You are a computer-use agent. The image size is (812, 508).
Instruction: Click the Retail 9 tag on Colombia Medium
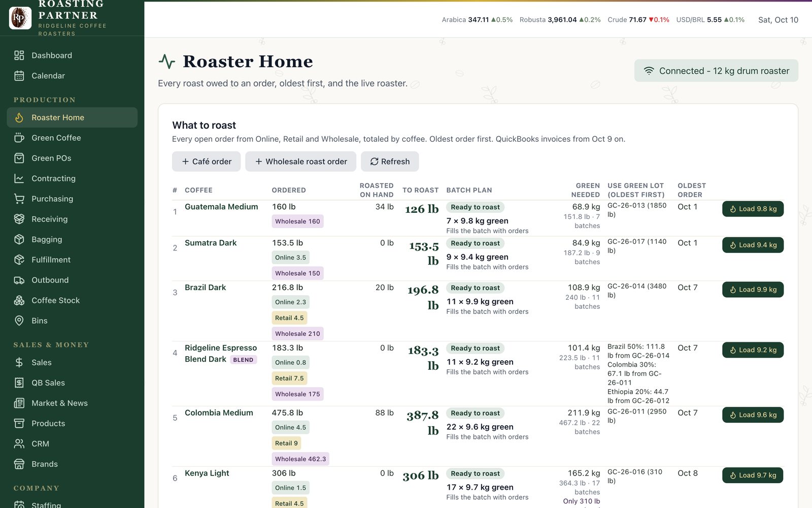tap(286, 443)
